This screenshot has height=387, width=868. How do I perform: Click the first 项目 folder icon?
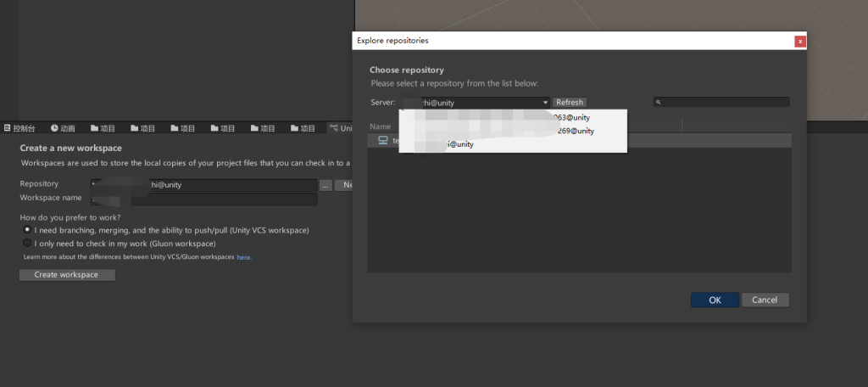click(x=93, y=128)
